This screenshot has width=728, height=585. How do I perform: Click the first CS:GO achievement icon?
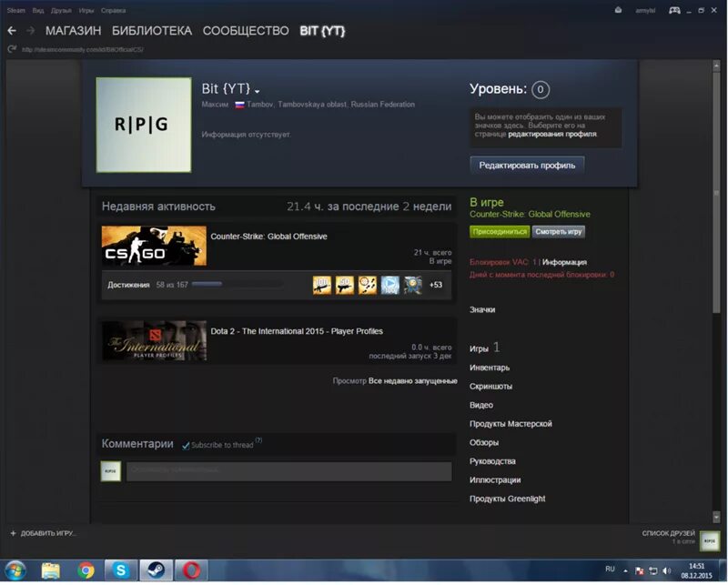[x=322, y=285]
